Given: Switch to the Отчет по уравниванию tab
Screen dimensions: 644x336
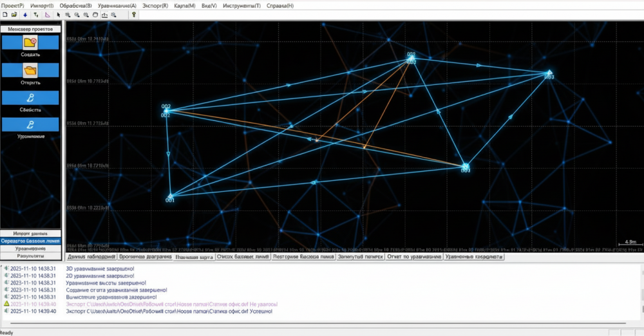Looking at the screenshot, I should pos(414,257).
